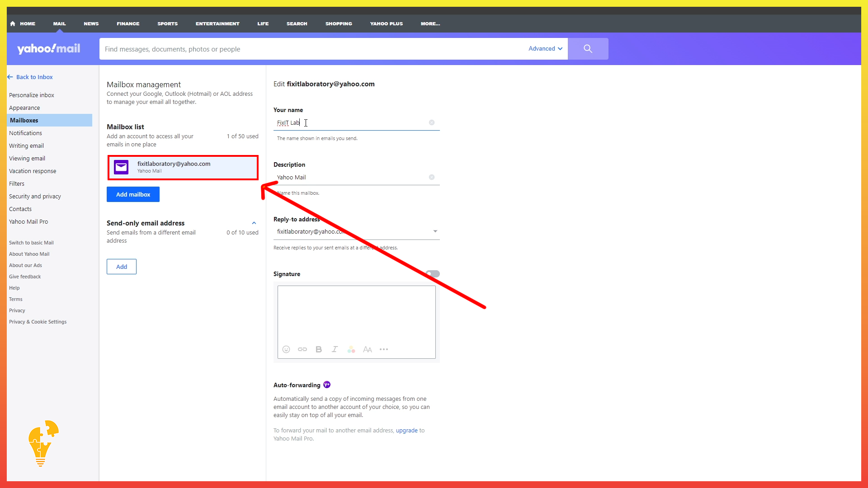Click the Back to Inbox arrow icon
Viewport: 868px width, 488px height.
[x=10, y=77]
